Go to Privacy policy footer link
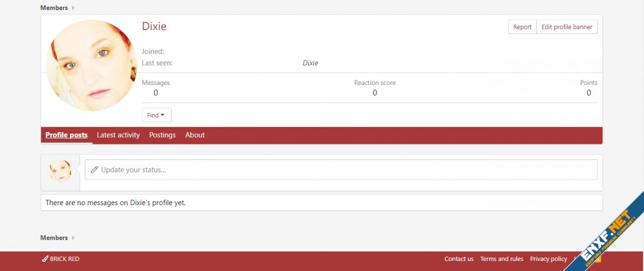644x271 pixels. click(x=548, y=259)
